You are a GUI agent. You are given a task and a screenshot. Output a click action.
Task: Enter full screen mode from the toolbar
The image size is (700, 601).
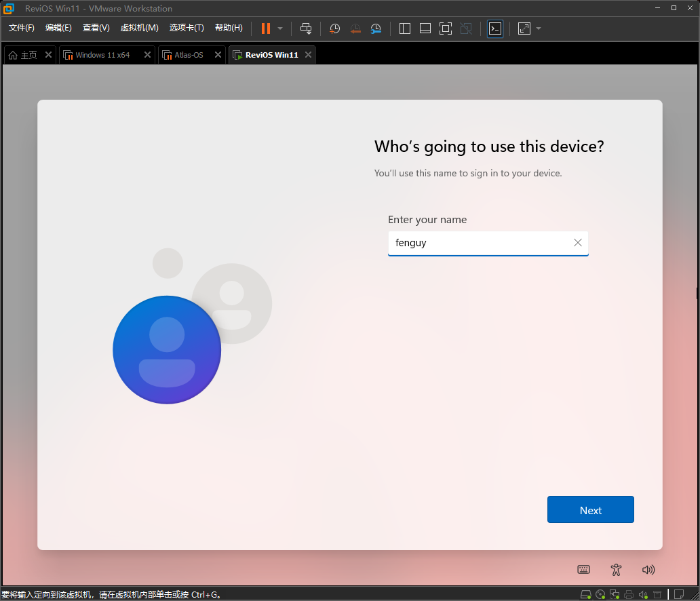tap(446, 28)
